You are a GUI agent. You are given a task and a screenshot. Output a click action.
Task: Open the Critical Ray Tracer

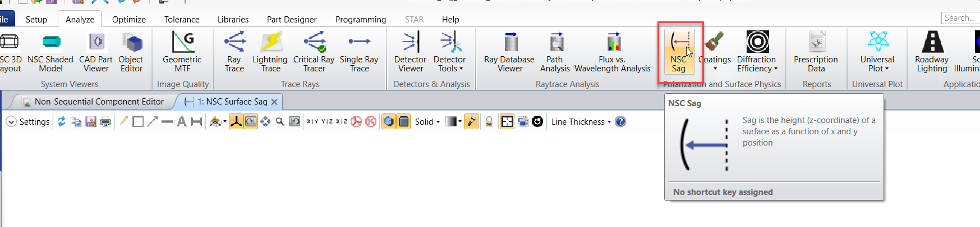314,52
